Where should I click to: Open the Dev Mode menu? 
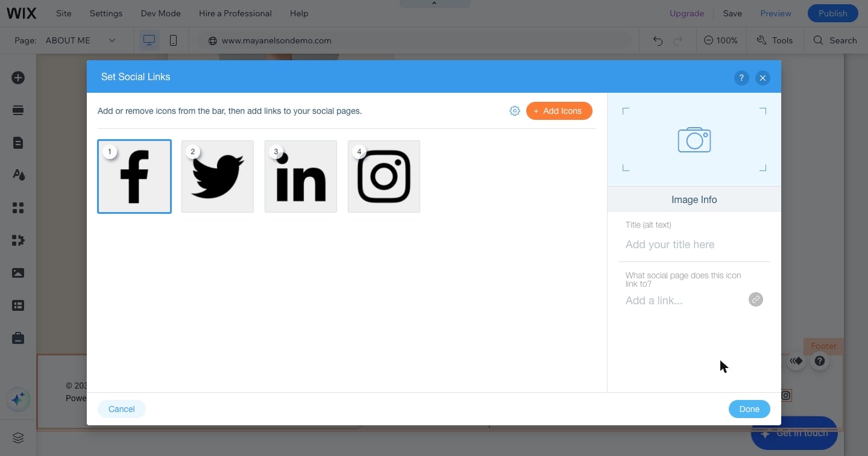[161, 13]
